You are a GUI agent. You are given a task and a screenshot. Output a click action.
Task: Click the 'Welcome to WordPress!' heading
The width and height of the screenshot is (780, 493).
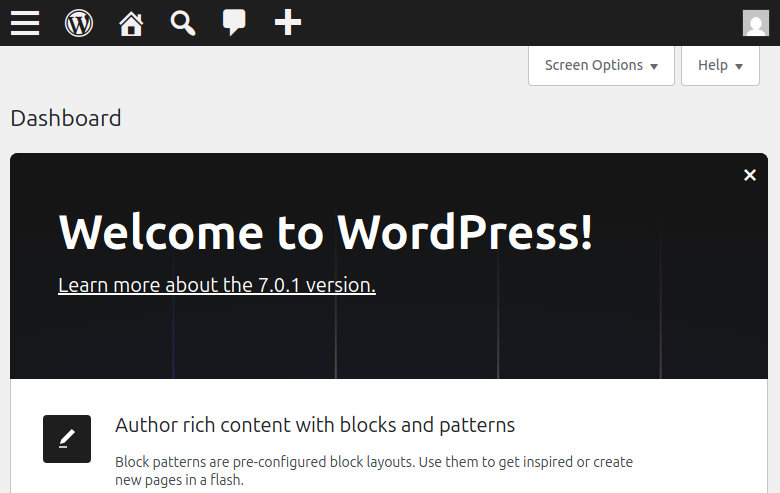tap(326, 232)
